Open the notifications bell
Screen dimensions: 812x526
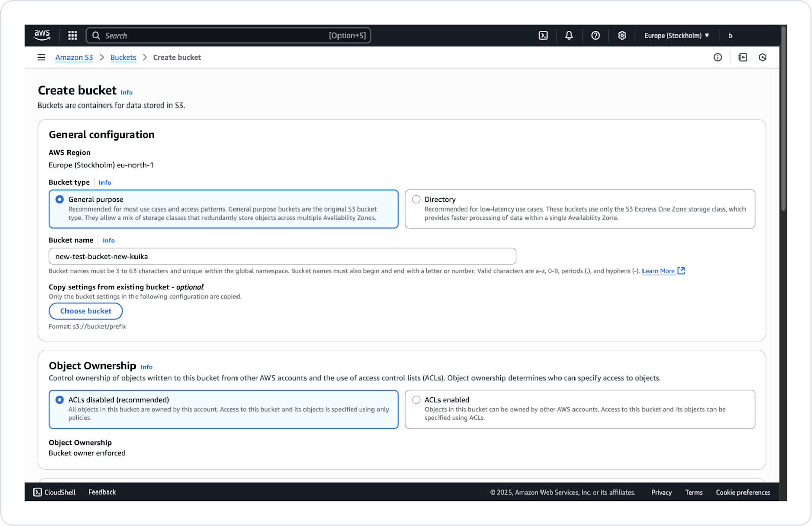(569, 36)
